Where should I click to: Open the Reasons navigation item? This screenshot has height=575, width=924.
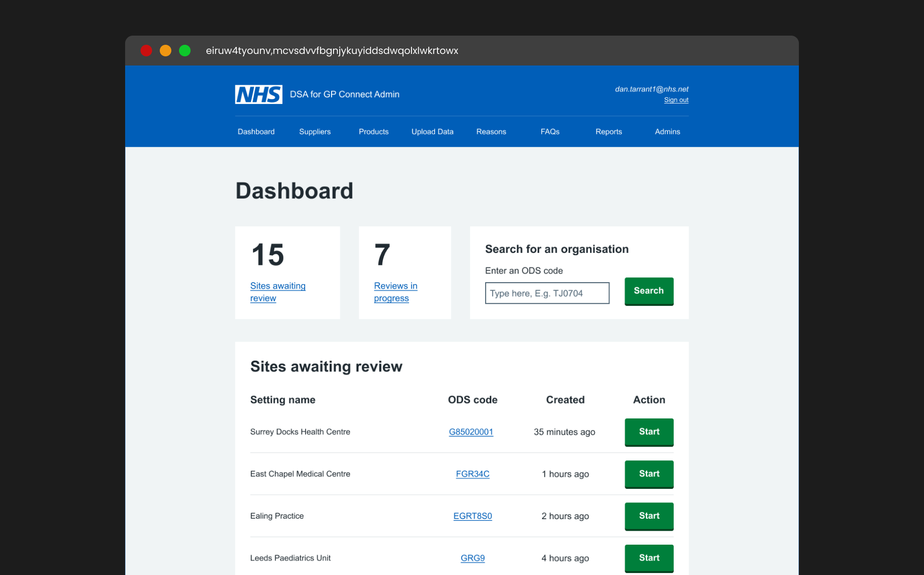tap(491, 131)
